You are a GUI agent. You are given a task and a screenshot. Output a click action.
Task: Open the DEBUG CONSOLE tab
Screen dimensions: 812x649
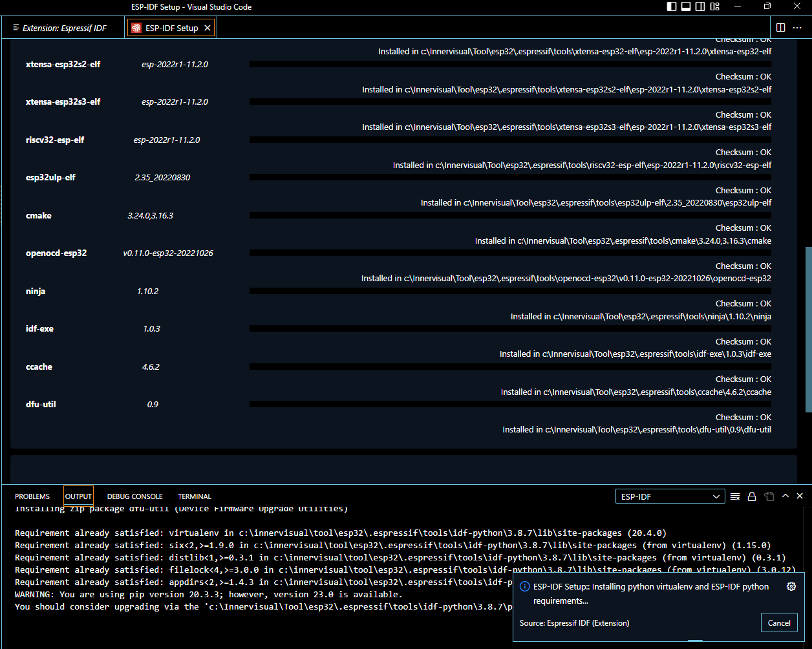coord(134,496)
